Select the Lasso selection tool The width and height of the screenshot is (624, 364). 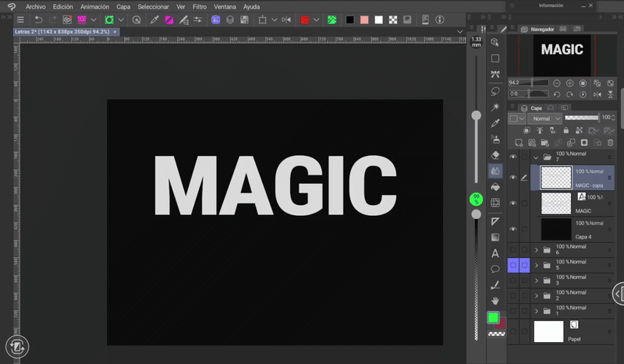pos(495,90)
